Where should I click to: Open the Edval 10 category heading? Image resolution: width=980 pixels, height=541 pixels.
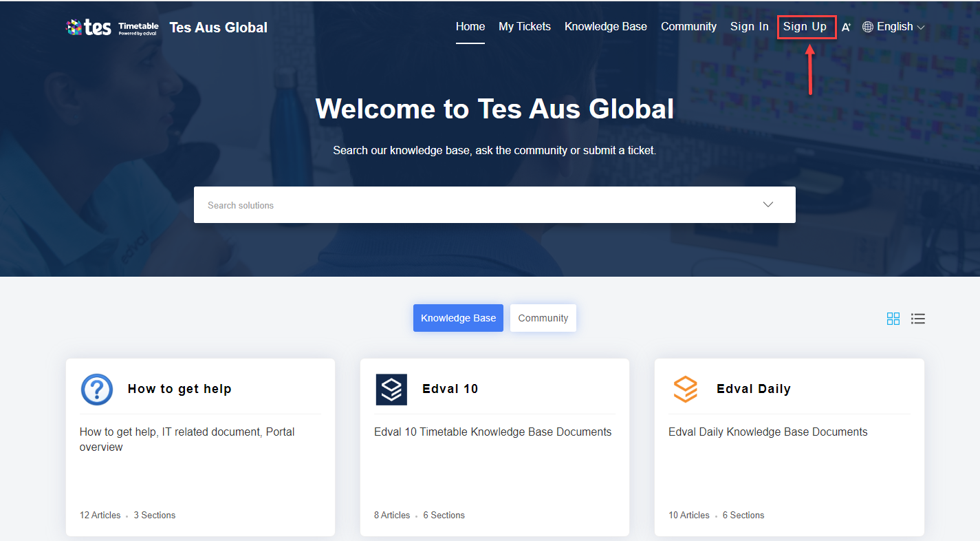pos(450,389)
